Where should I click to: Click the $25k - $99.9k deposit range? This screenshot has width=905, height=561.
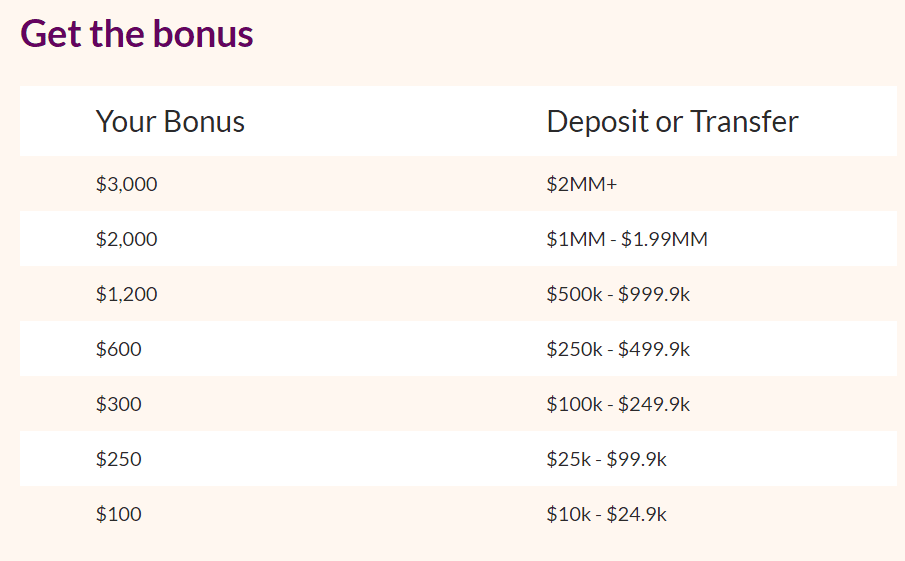click(607, 459)
